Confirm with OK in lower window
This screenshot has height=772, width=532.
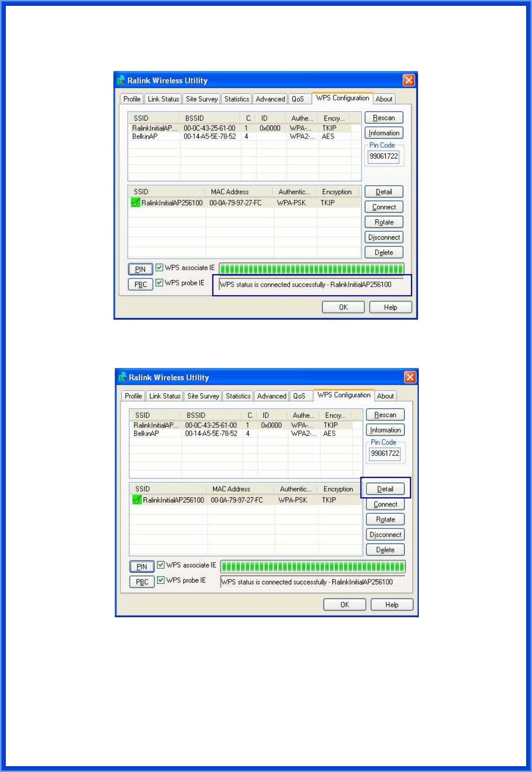tap(344, 604)
